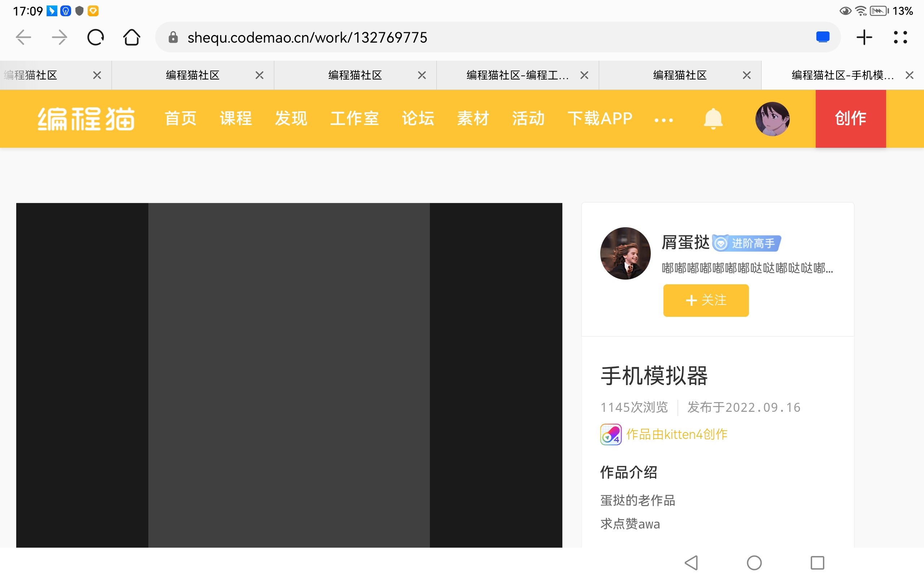
Task: Open the logged-in user avatar menu
Action: [772, 118]
